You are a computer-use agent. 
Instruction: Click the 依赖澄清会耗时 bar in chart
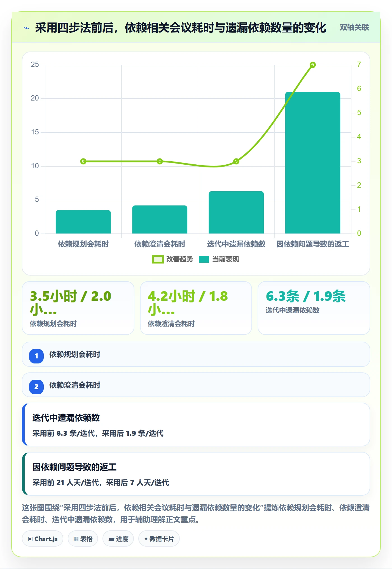pyautogui.click(x=160, y=220)
